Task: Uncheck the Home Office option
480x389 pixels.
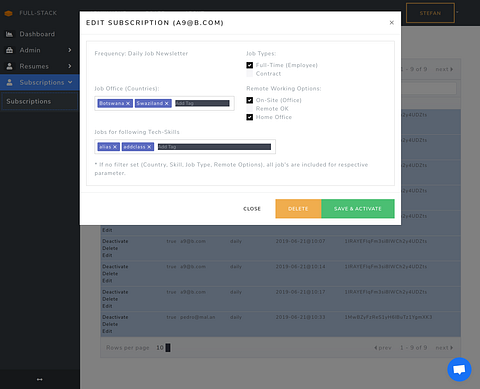Action: point(249,117)
